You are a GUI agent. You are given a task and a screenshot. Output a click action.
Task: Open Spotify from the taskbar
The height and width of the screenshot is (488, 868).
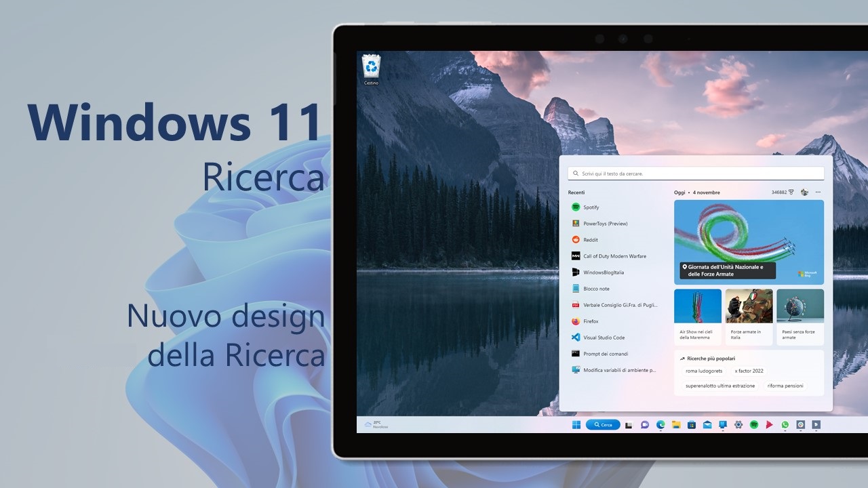click(754, 425)
